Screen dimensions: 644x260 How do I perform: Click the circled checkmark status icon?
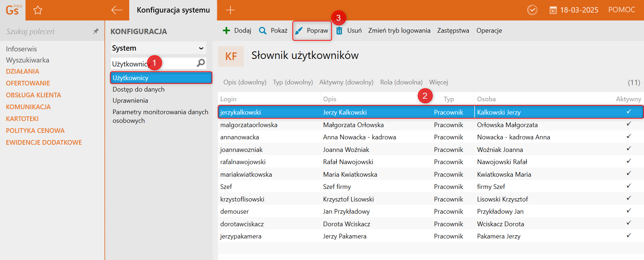[x=532, y=10]
